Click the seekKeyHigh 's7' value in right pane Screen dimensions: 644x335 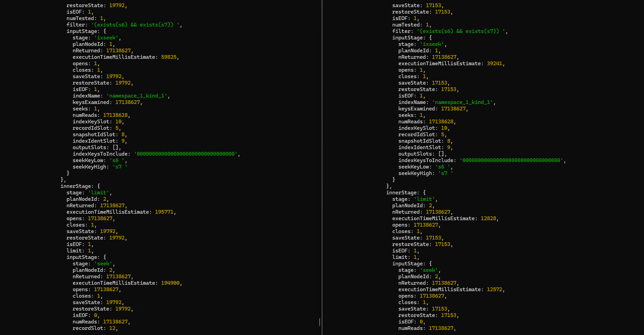click(445, 173)
